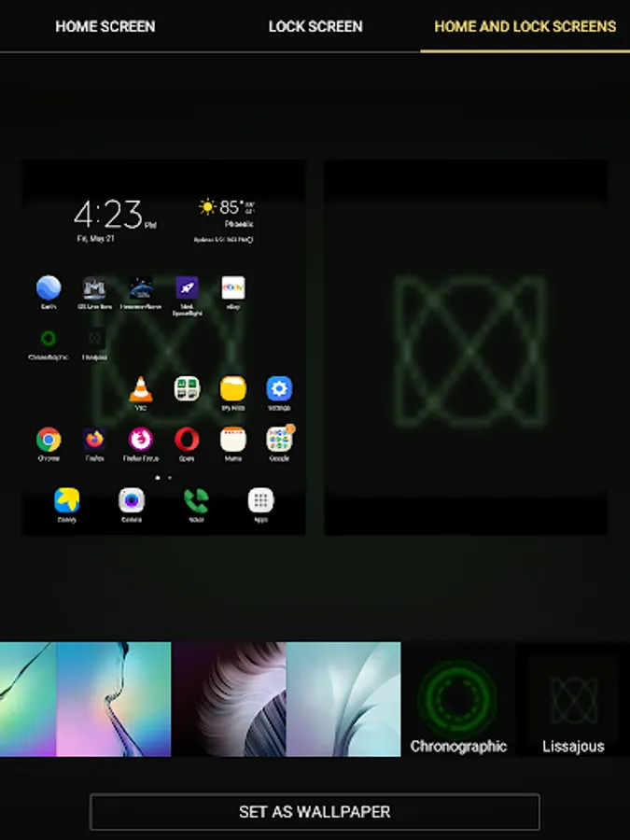Tap the 4:23 clock widget in preview
Image resolution: width=630 pixels, height=840 pixels.
pos(114,215)
